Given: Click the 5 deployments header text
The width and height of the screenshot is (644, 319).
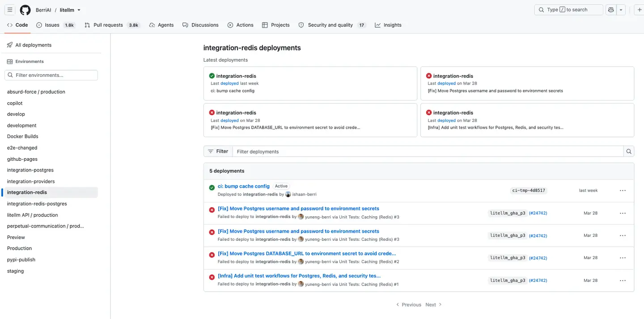Looking at the screenshot, I should [227, 171].
